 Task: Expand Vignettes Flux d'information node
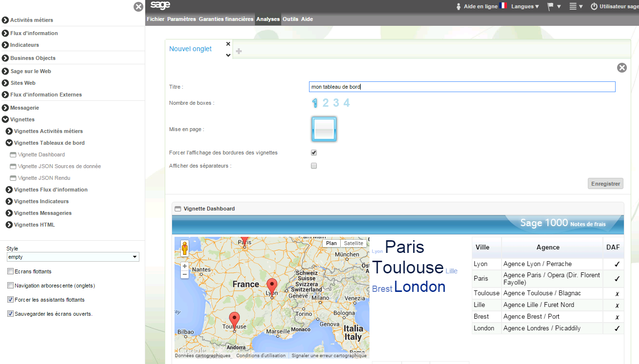click(9, 190)
